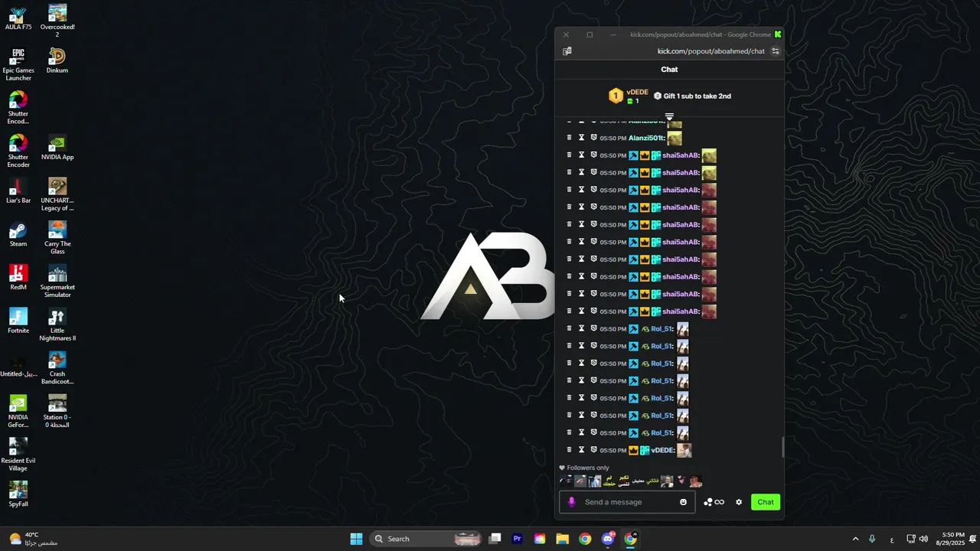Select the Supermarket Simulator desktop icon
The height and width of the screenshot is (551, 980).
click(x=57, y=282)
